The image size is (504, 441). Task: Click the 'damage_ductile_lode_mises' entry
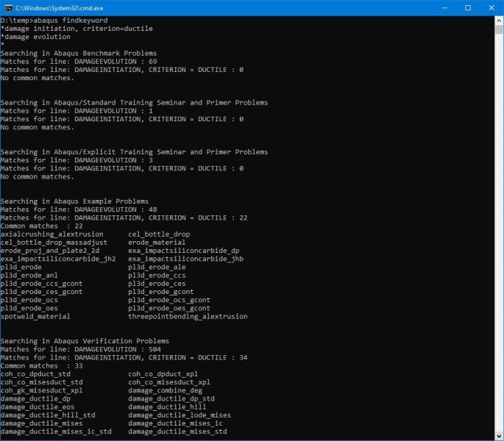(179, 415)
